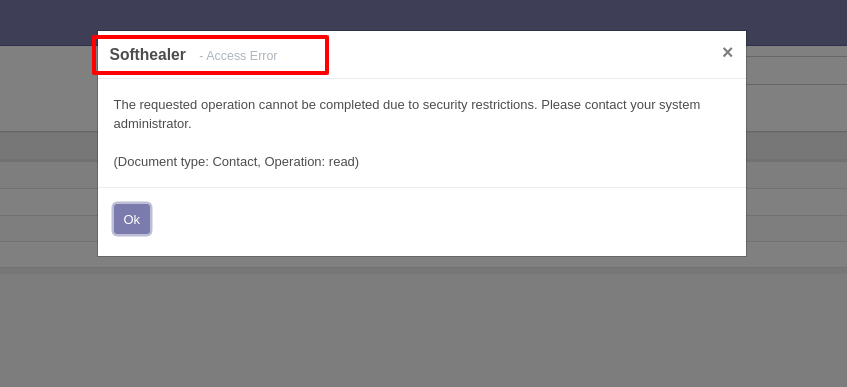
Task: Click the Softhealer dialog title
Action: (x=147, y=55)
